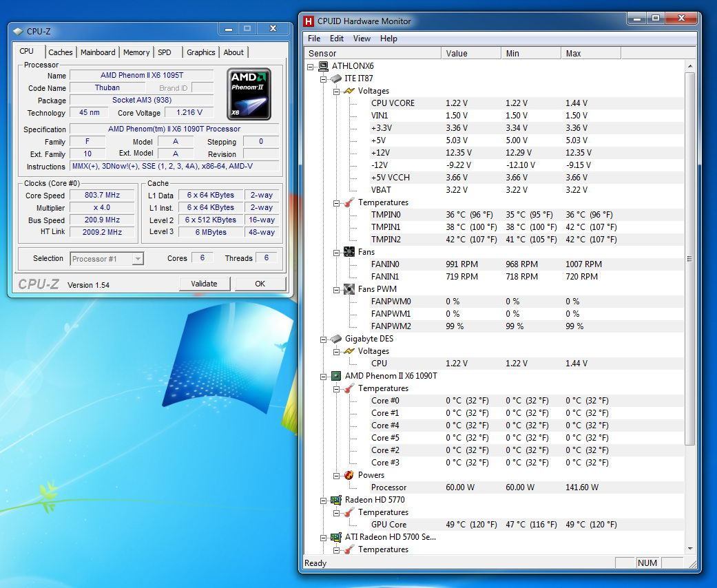Open the About tab in CPU-Z

click(233, 52)
